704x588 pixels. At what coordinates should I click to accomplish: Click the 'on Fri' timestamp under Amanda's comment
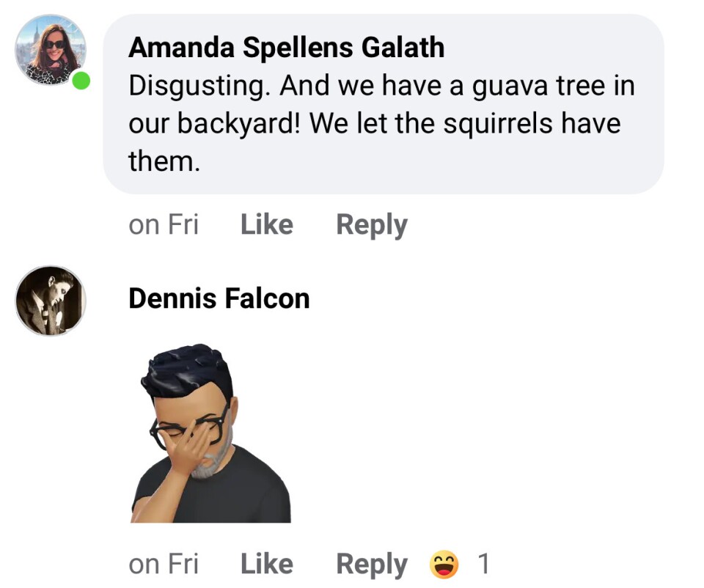164,224
